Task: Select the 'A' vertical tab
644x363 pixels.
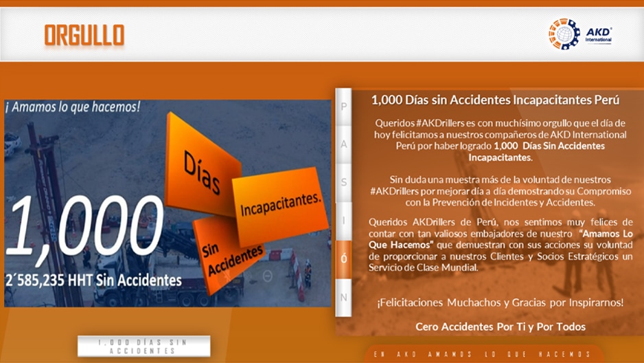Action: click(344, 144)
